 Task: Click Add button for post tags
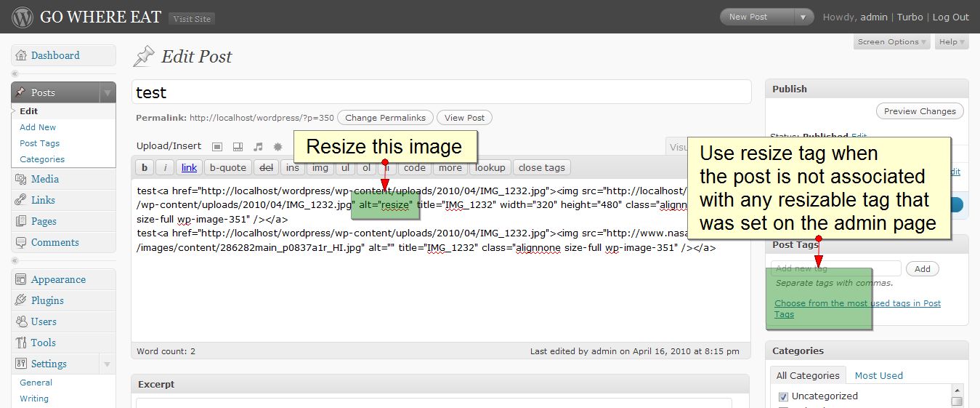pyautogui.click(x=923, y=269)
